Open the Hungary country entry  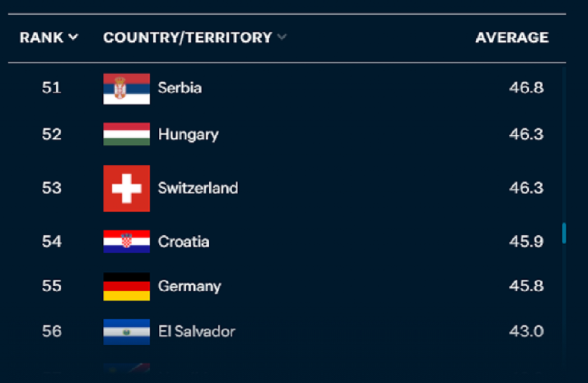coord(188,134)
